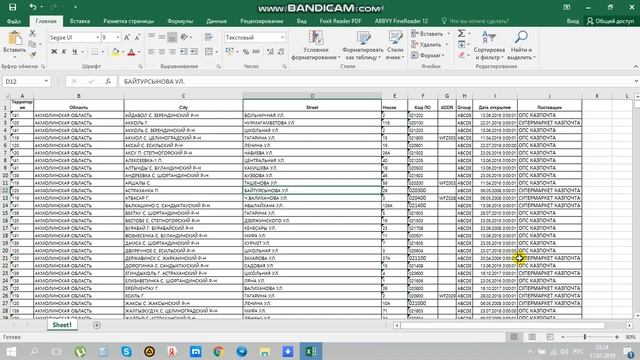Image resolution: width=640 pixels, height=360 pixels.
Task: Click the Sheet1 tab
Action: click(62, 325)
